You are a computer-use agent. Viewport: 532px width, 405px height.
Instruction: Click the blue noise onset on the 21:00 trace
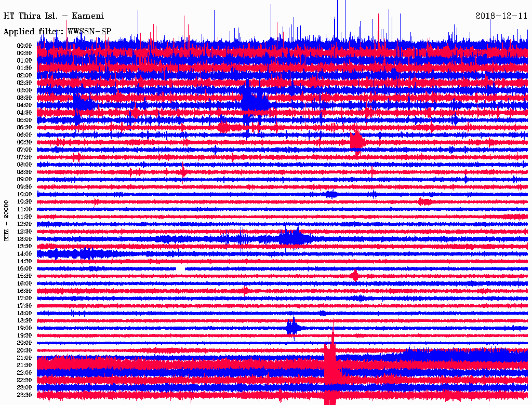pyautogui.click(x=465, y=355)
